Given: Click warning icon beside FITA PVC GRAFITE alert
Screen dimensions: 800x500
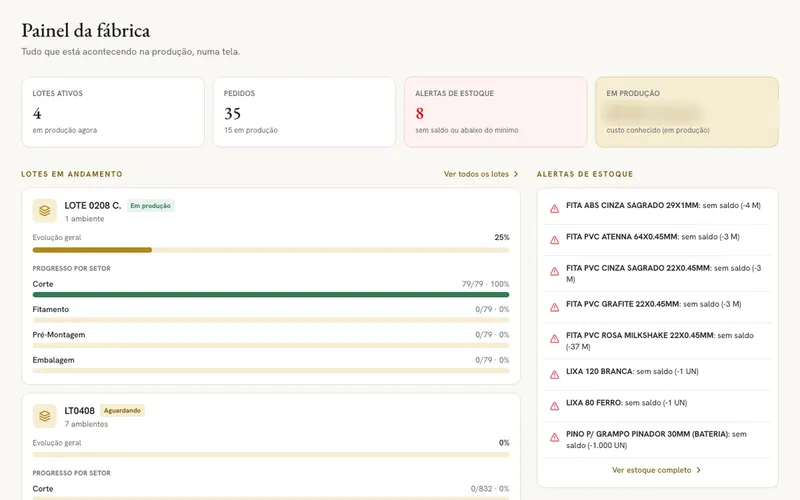Looking at the screenshot, I should pyautogui.click(x=554, y=307).
